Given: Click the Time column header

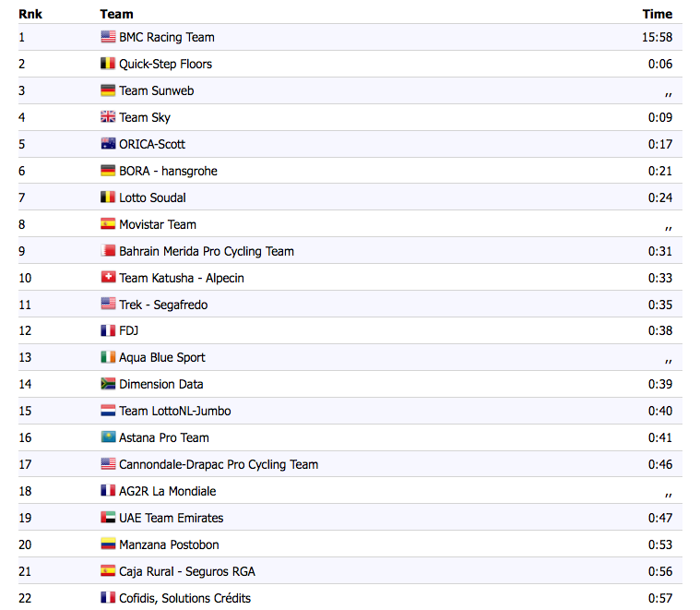Looking at the screenshot, I should coord(658,14).
